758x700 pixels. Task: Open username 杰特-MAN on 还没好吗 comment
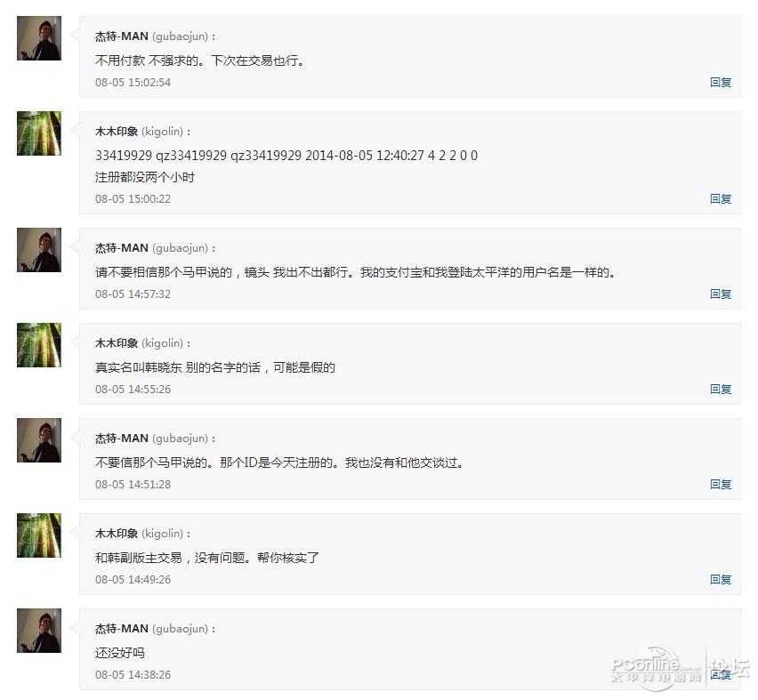[x=122, y=629]
